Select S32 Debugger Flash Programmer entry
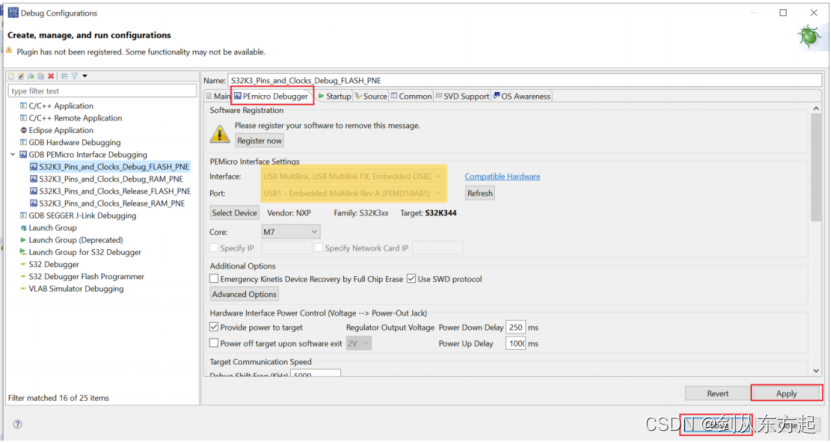Screen dimensions: 831x443 [86, 277]
